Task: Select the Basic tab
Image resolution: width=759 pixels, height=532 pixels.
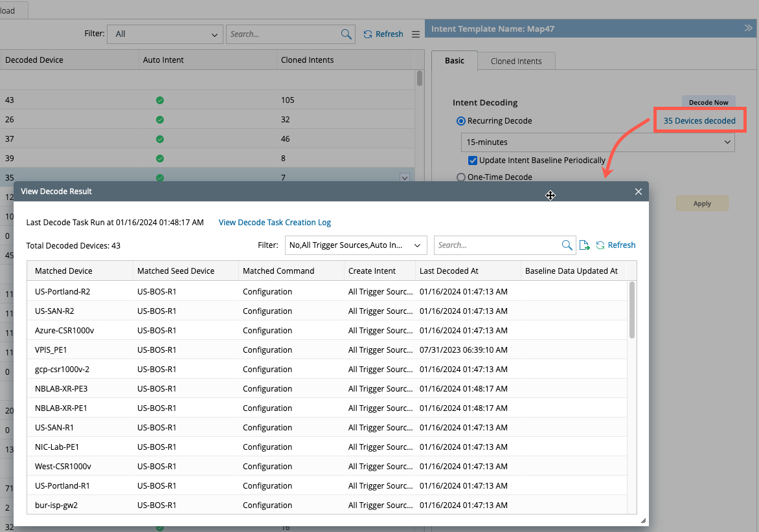Action: 454,61
